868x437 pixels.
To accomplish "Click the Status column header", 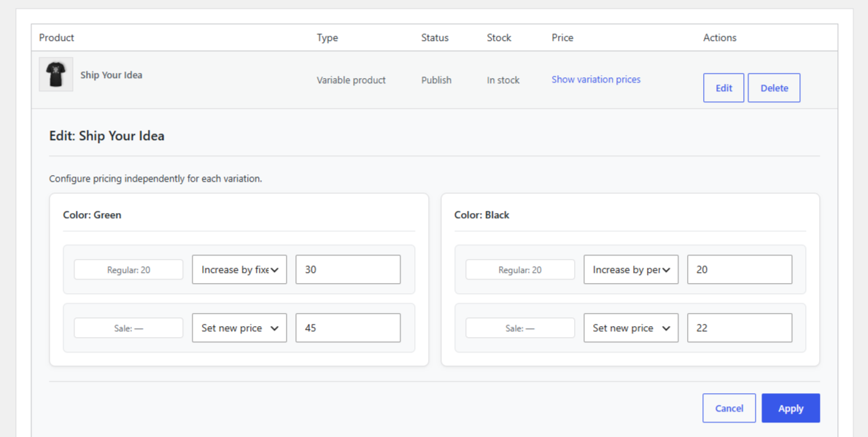I will 435,38.
